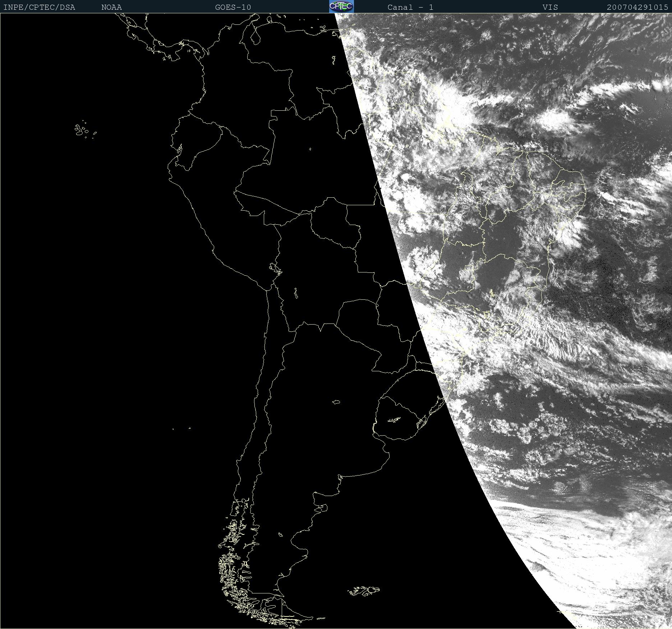
Task: Select the VIS channel label
Action: click(550, 7)
